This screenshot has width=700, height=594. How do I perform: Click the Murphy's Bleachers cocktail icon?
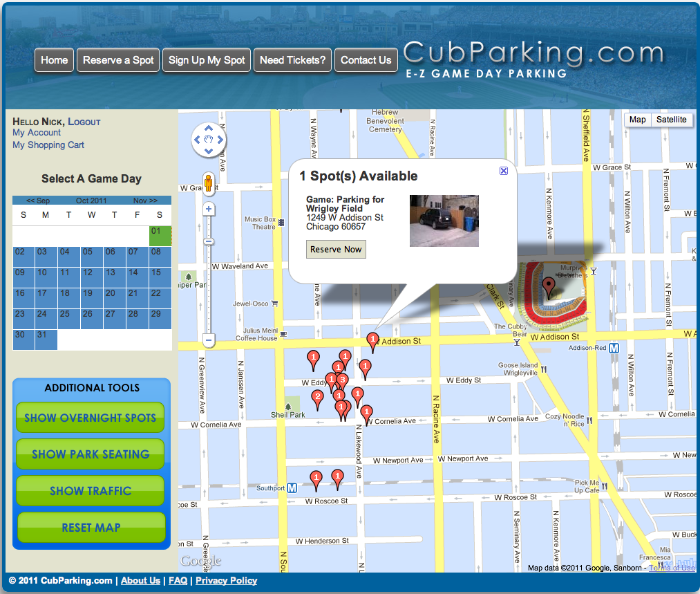coord(594,271)
